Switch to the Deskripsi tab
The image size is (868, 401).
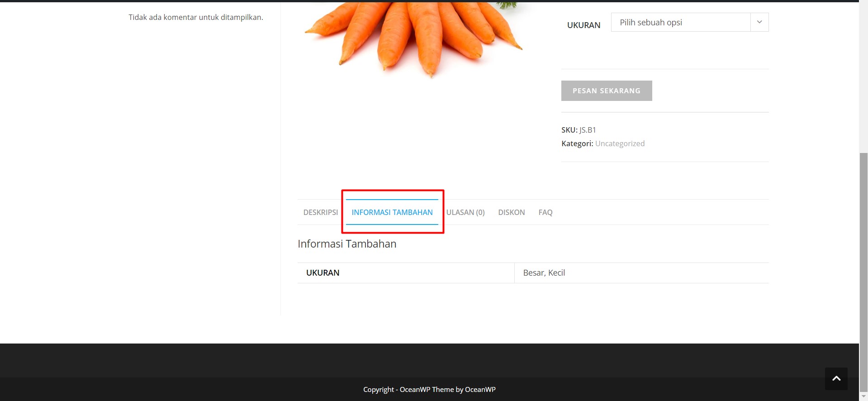coord(320,212)
